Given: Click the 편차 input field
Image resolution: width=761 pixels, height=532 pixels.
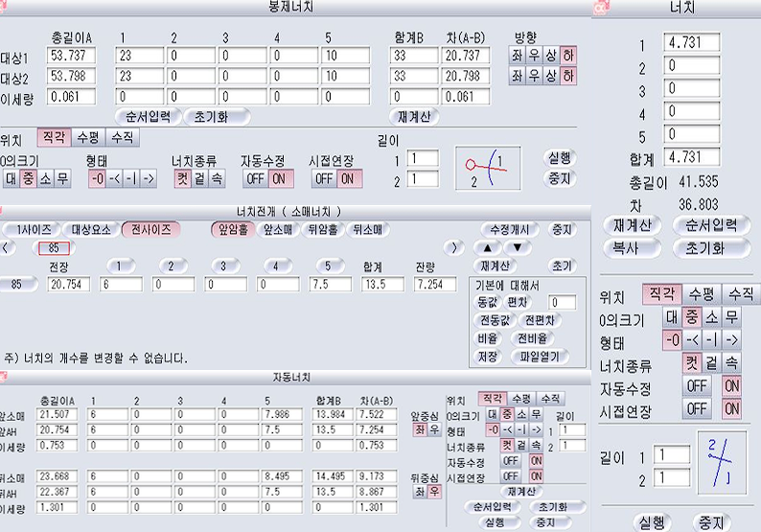Looking at the screenshot, I should [x=562, y=302].
